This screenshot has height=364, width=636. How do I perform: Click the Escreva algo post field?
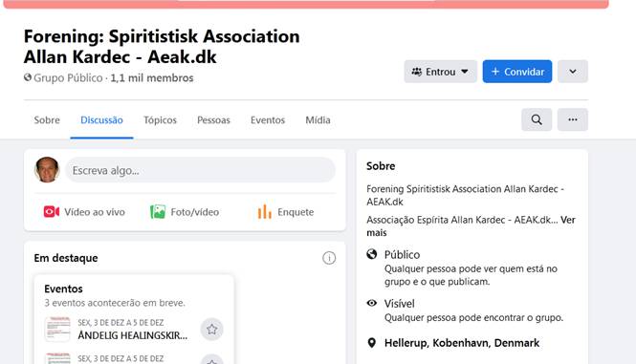click(x=201, y=170)
